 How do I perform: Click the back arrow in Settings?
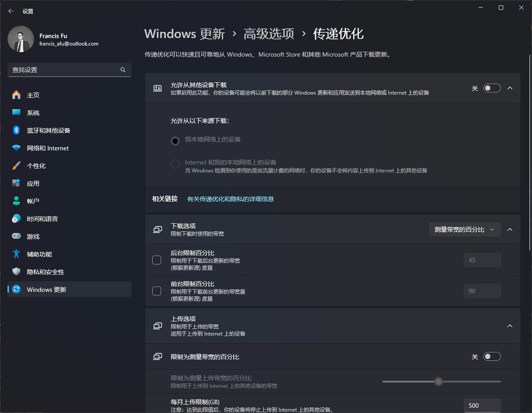11,11
